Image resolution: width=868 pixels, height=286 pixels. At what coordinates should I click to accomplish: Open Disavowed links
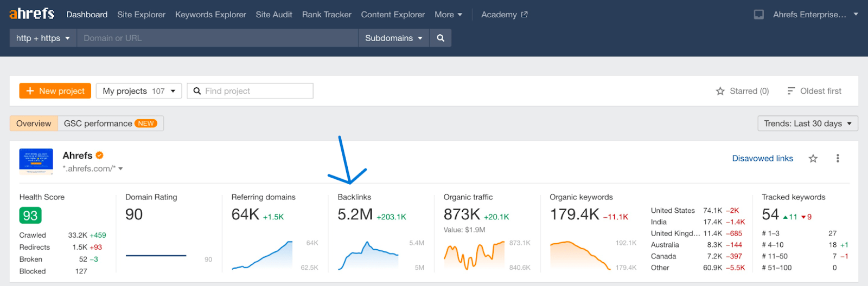click(x=762, y=158)
